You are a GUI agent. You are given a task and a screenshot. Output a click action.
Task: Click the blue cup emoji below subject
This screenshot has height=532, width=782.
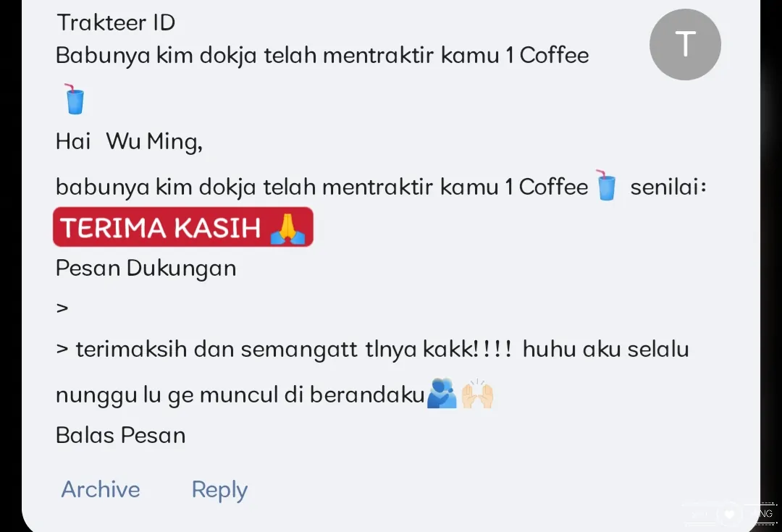pyautogui.click(x=75, y=99)
